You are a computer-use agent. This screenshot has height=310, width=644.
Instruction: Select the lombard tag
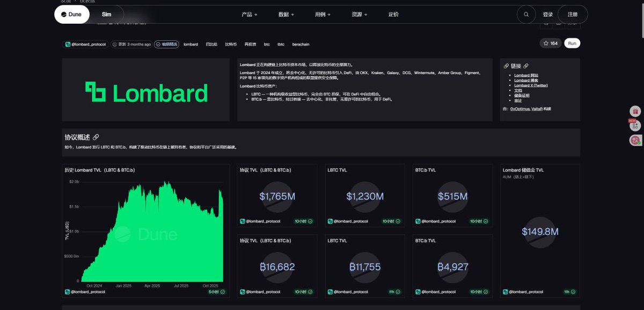click(191, 44)
